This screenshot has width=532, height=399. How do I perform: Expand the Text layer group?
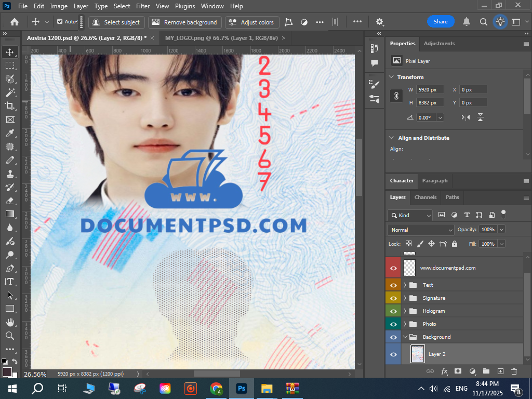tap(405, 285)
